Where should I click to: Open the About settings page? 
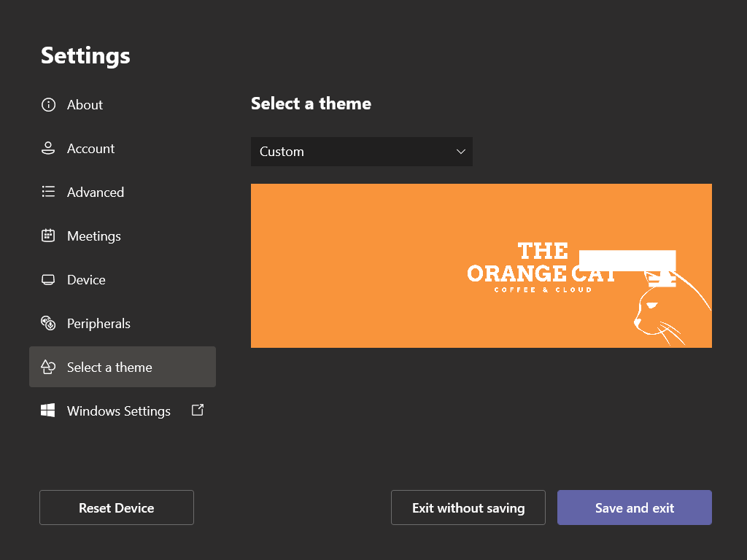[x=85, y=105]
